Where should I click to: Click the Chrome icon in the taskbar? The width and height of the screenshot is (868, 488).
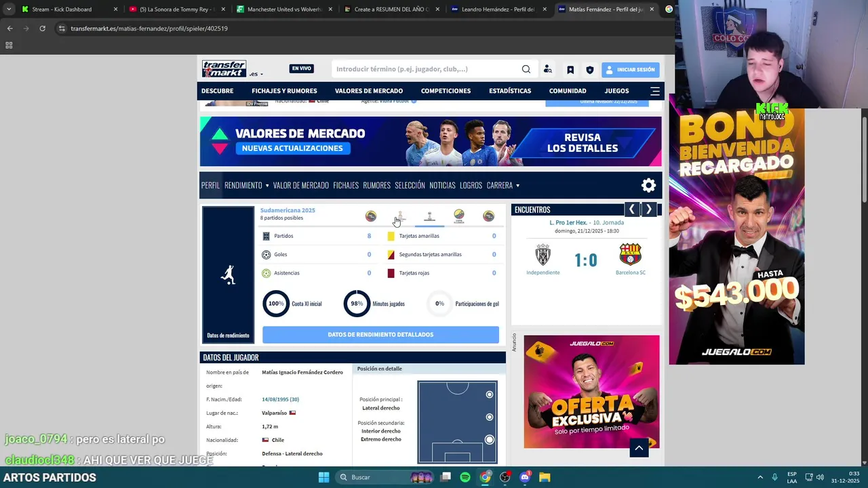point(485,477)
